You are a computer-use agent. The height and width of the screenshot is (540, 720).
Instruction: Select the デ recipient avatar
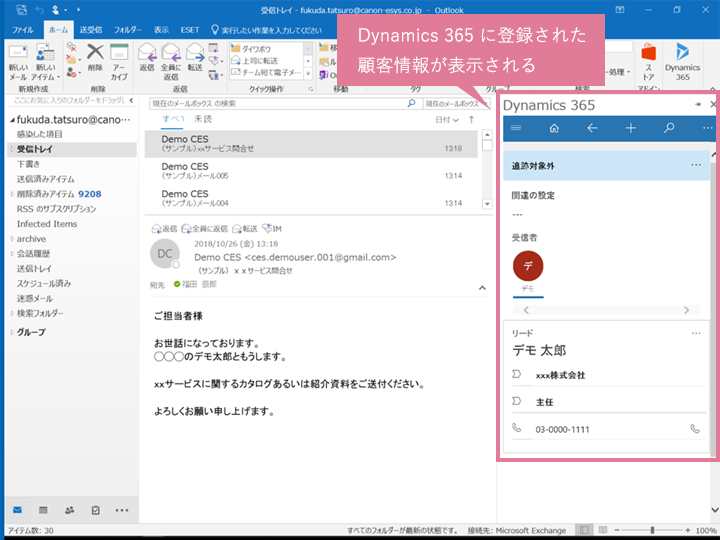(x=528, y=266)
